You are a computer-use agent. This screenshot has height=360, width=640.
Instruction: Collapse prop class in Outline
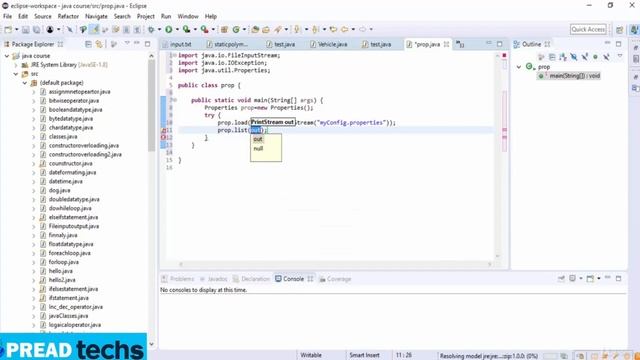coord(519,67)
